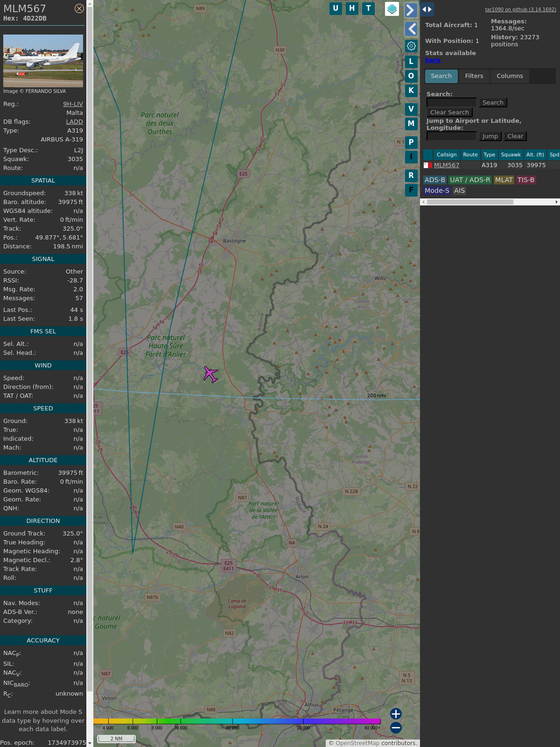Click the Clear button beside Jump
Screen dimensions: 560x747
click(x=515, y=136)
